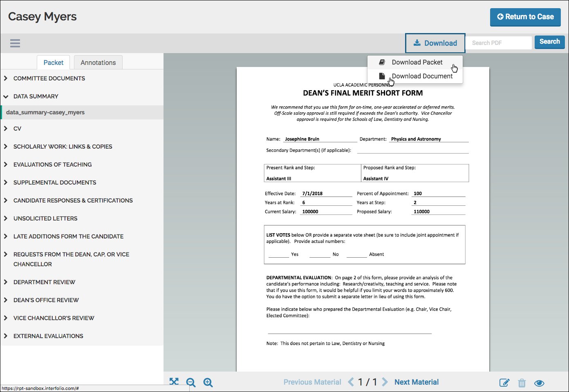The width and height of the screenshot is (569, 392).
Task: Toggle the eye visibility icon
Action: pos(539,383)
